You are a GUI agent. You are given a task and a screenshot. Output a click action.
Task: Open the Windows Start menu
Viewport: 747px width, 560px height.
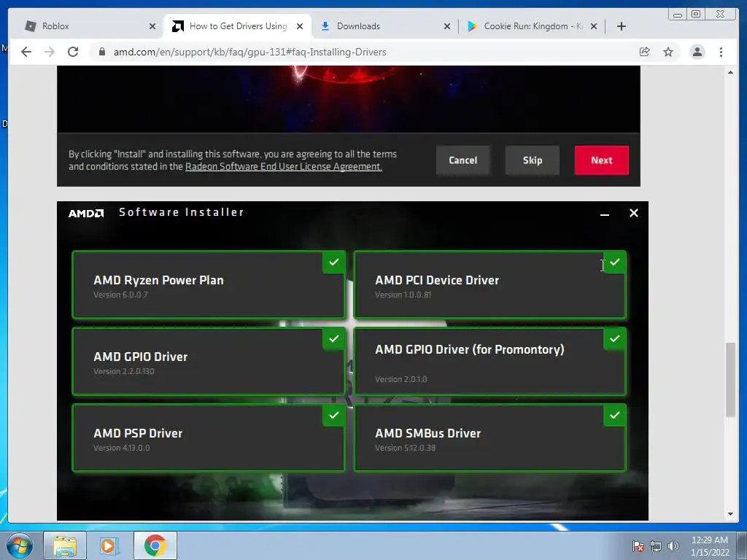pos(20,545)
